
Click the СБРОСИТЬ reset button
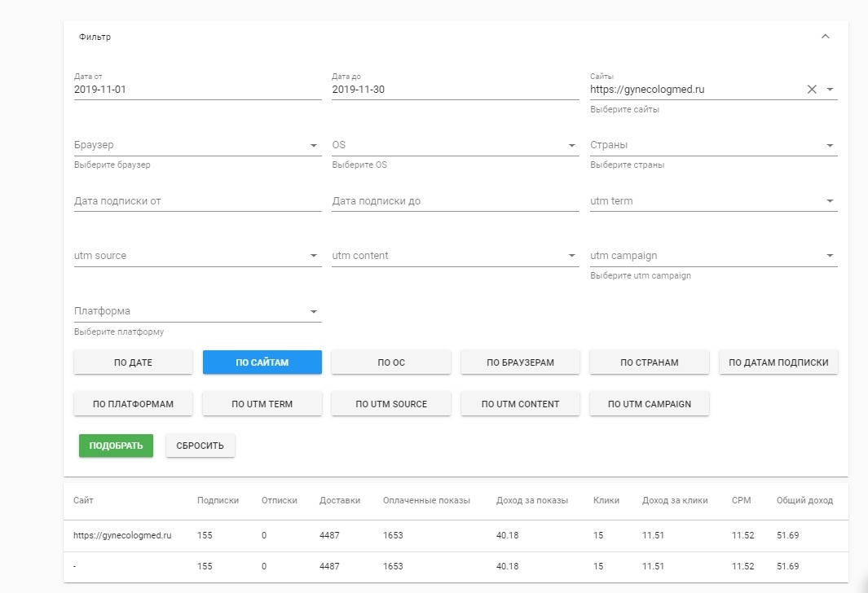(x=200, y=446)
